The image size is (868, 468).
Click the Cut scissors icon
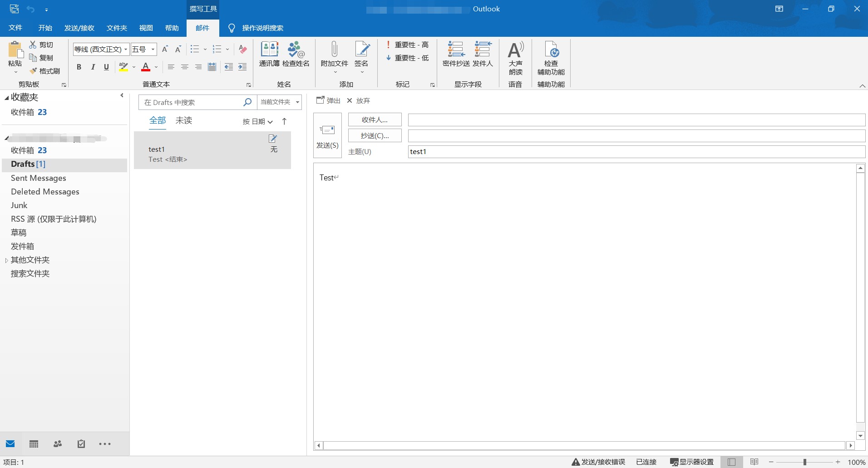tap(33, 45)
